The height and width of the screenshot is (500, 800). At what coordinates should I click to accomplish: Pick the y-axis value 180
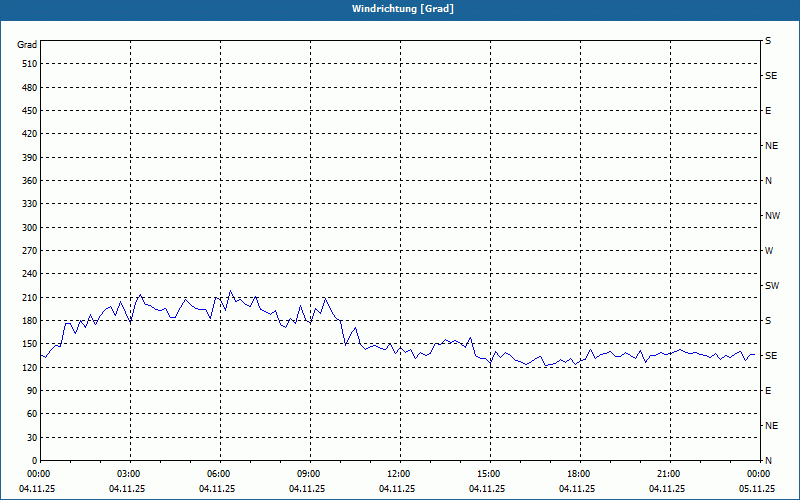(x=30, y=321)
